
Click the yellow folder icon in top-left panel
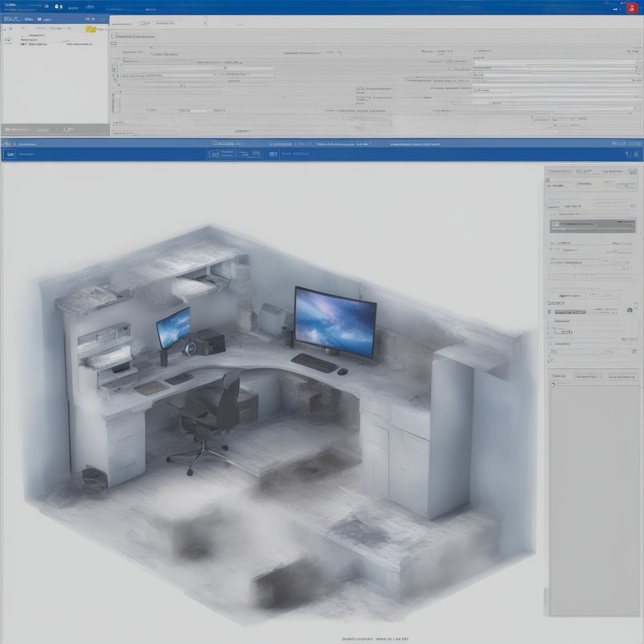pyautogui.click(x=91, y=30)
